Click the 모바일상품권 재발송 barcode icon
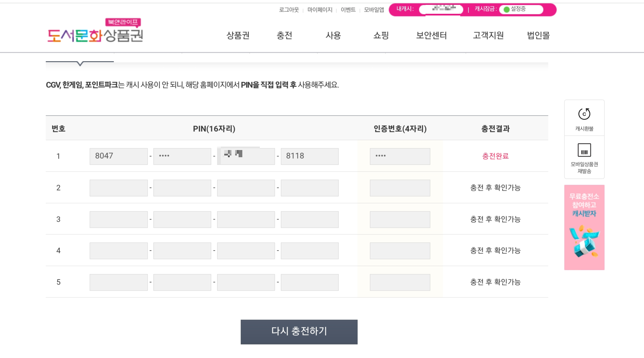 pos(584,150)
